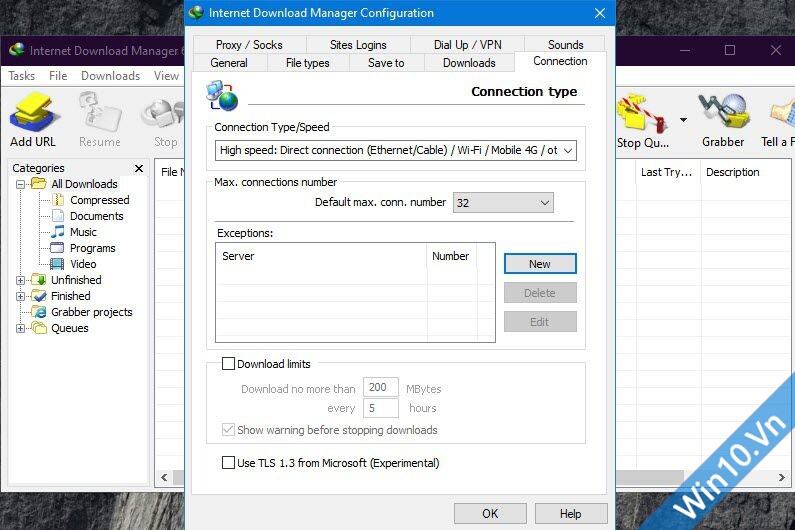The image size is (795, 530).
Task: Open the Downloads menu in menu bar
Action: pyautogui.click(x=110, y=76)
